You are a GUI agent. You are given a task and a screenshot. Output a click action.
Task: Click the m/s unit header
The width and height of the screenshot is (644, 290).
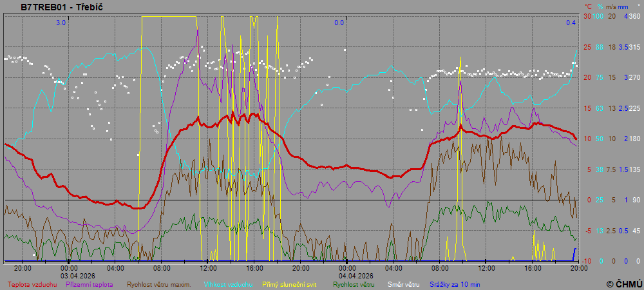pyautogui.click(x=611, y=6)
